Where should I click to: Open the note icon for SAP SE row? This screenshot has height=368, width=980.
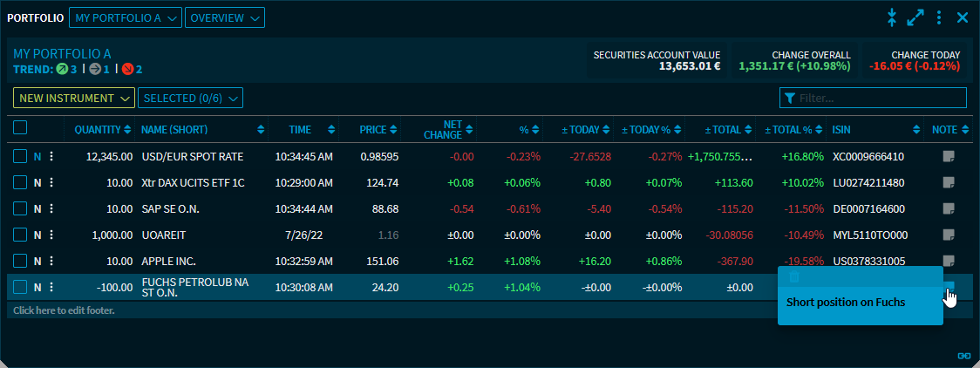949,209
